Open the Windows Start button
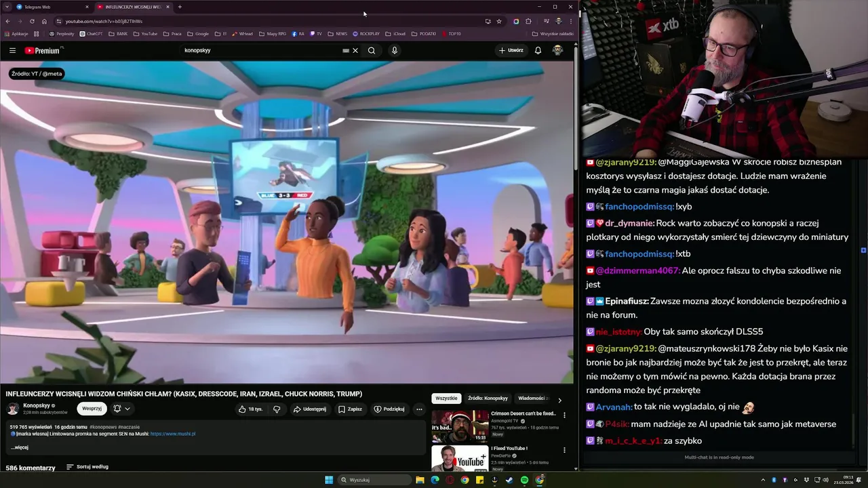 tap(329, 480)
